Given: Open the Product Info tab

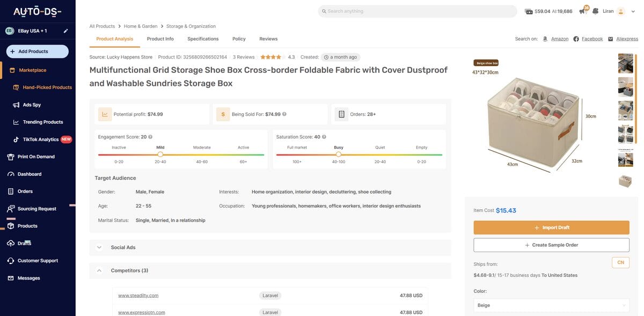Looking at the screenshot, I should pyautogui.click(x=160, y=38).
